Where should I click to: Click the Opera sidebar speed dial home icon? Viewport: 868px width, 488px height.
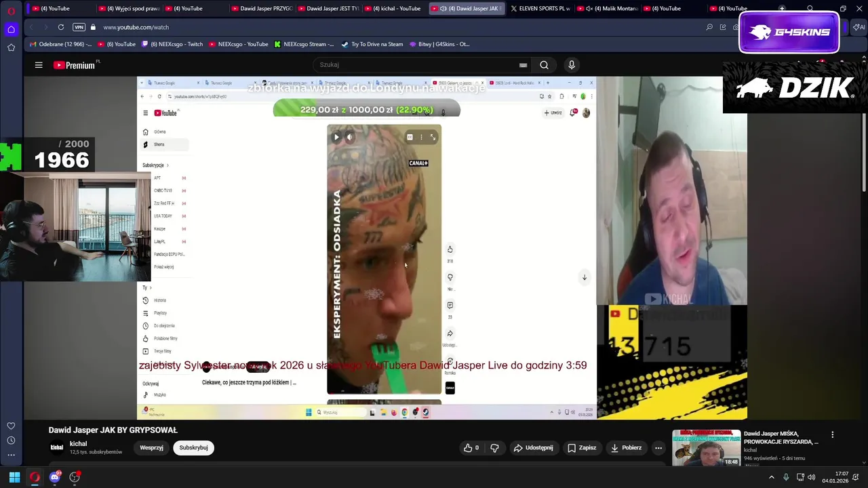[x=11, y=29]
